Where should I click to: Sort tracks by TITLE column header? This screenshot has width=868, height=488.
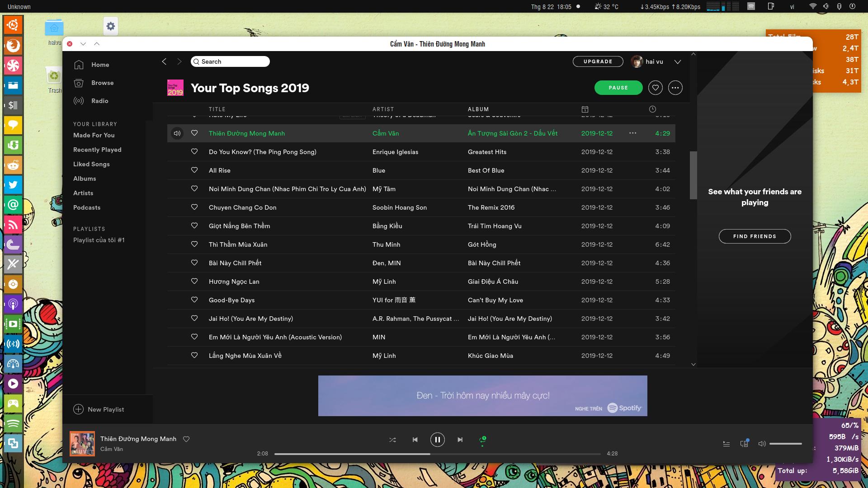pos(217,109)
